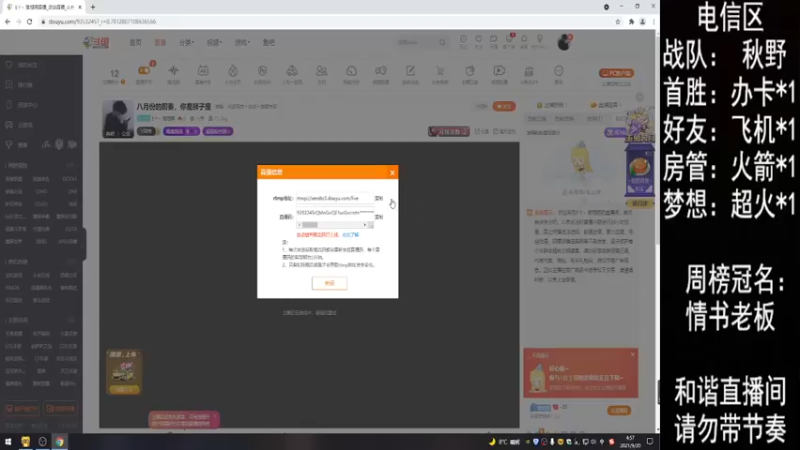Click the building icon in streamer toolbar
Viewport: 800px width, 450px height.
pos(529,71)
